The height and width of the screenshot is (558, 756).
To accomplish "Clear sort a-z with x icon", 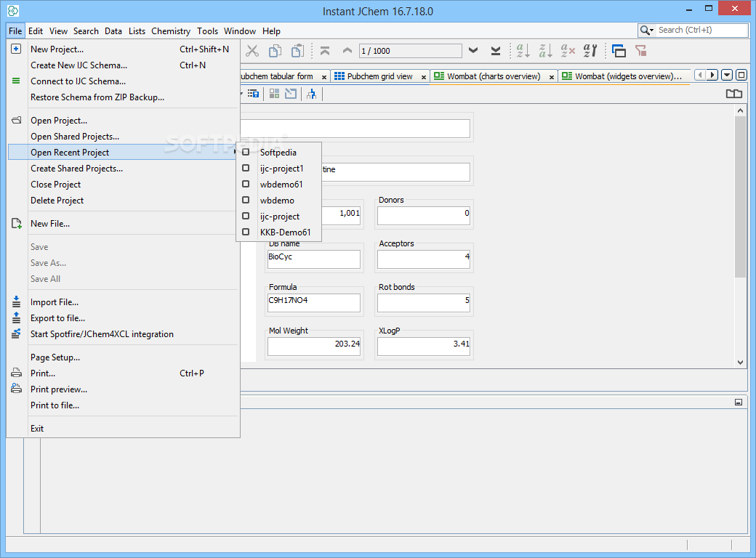I will pos(568,51).
